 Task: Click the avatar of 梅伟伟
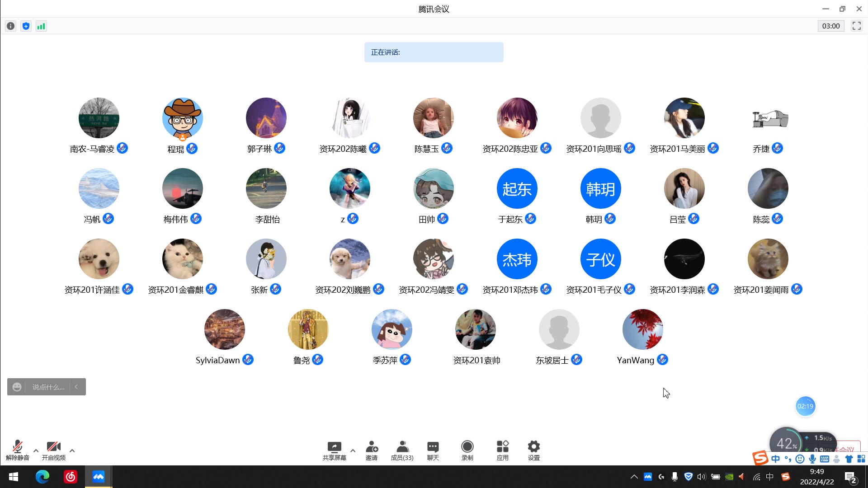tap(183, 188)
